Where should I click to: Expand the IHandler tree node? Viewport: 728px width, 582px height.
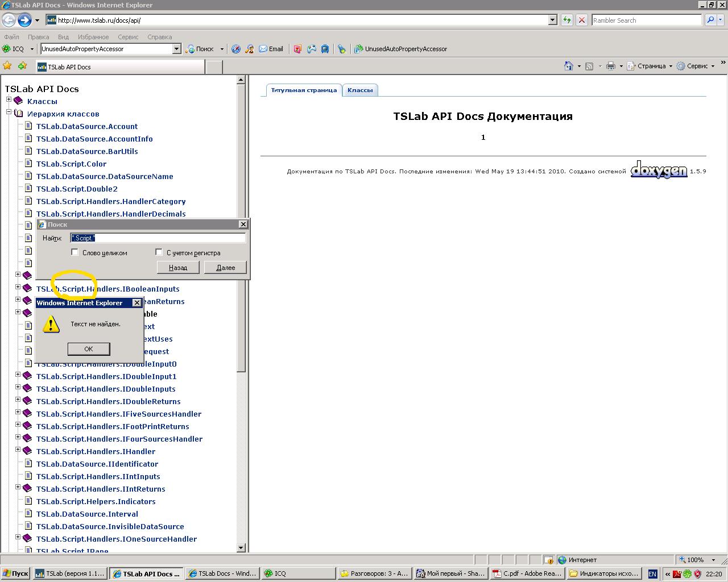[18, 450]
